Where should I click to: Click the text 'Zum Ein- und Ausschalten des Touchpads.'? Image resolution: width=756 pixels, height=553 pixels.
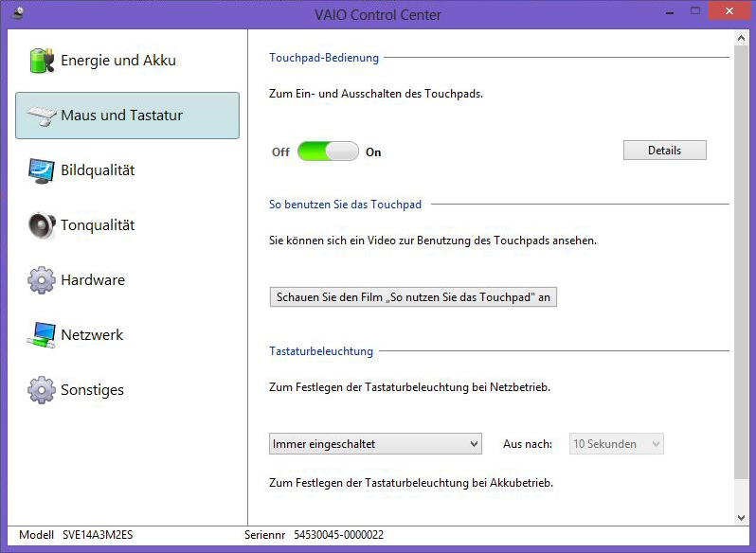coord(376,94)
